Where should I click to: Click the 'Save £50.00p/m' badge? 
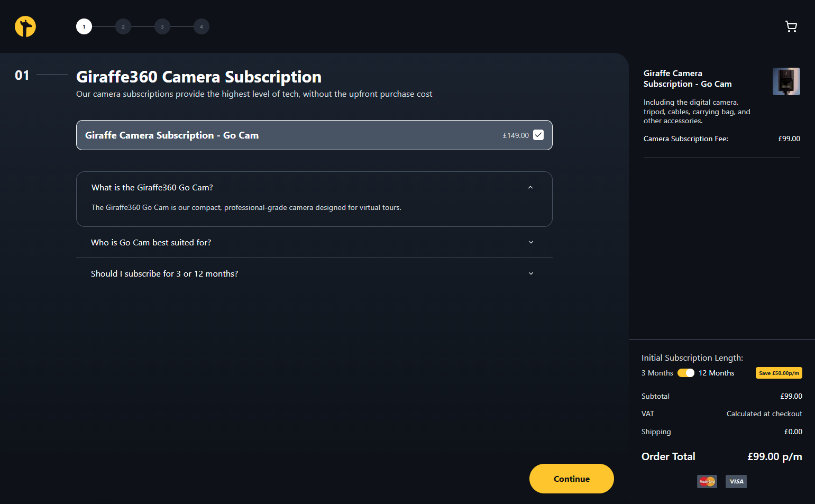(779, 373)
